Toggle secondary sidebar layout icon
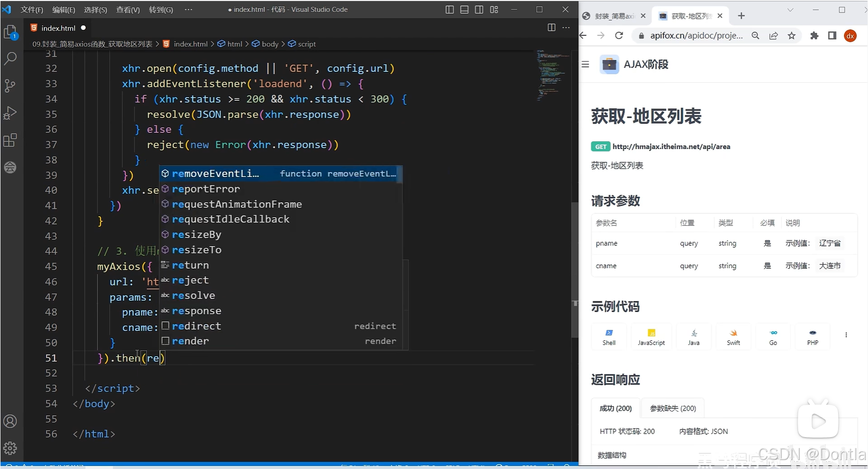 (479, 9)
